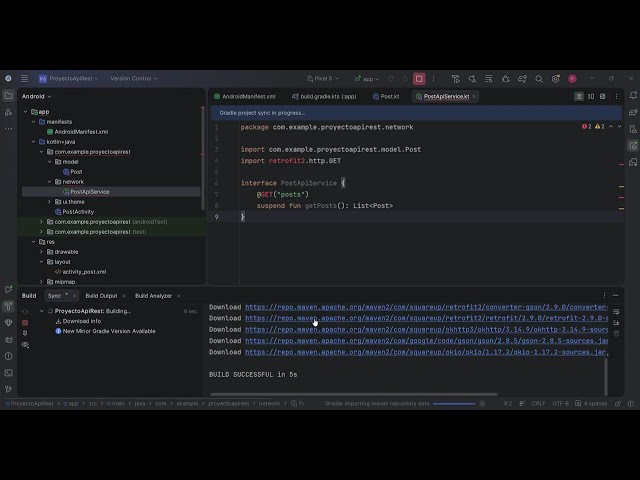Toggle read-only lock in status bar
640x480 pixels.
[x=618, y=404]
